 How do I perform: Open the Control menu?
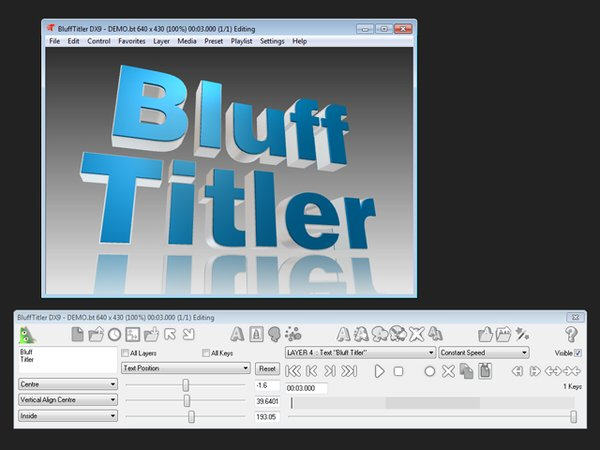[x=99, y=41]
